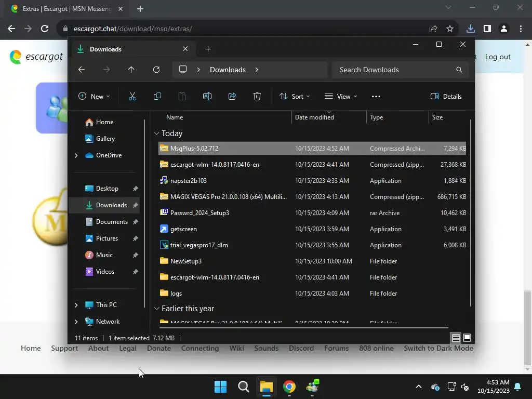Viewport: 532px width, 399px height.
Task: Select the Escargot Extras Chrome tab
Action: click(67, 9)
